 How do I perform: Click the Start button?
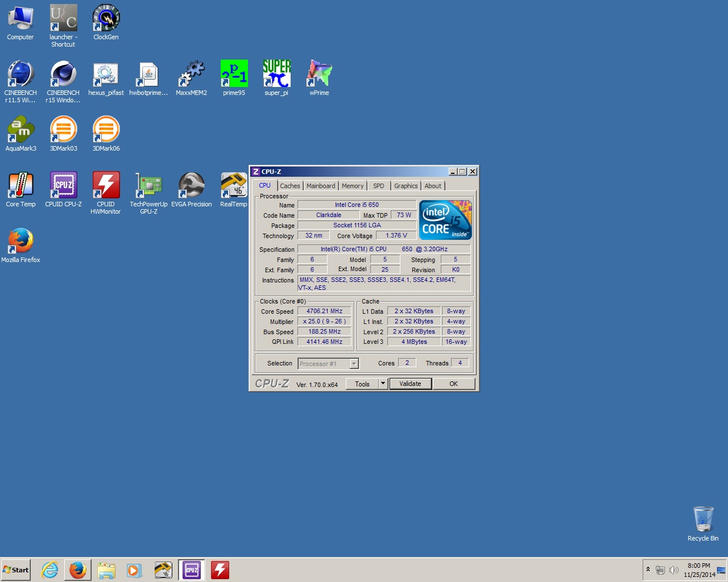(x=16, y=570)
